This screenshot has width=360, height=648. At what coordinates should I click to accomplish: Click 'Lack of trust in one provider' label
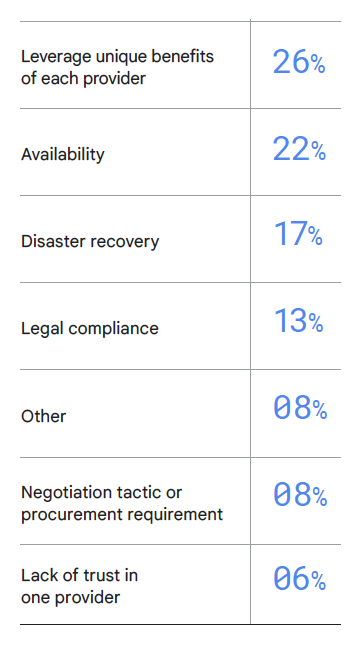point(79,586)
